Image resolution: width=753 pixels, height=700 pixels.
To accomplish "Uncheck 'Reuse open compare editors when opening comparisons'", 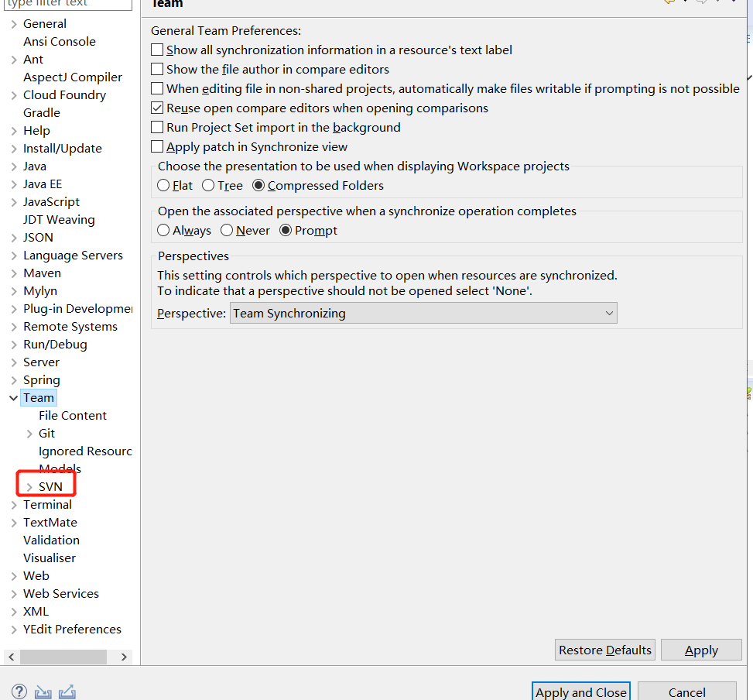I will 156,108.
